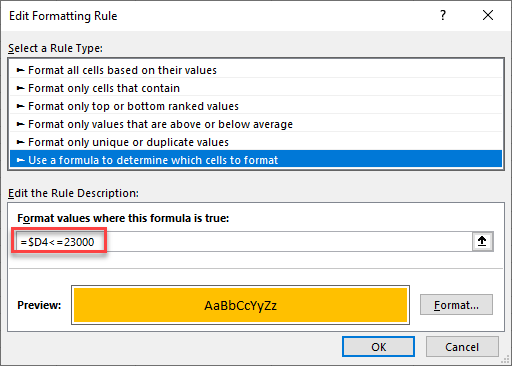Confirm with the OK button

tap(378, 347)
